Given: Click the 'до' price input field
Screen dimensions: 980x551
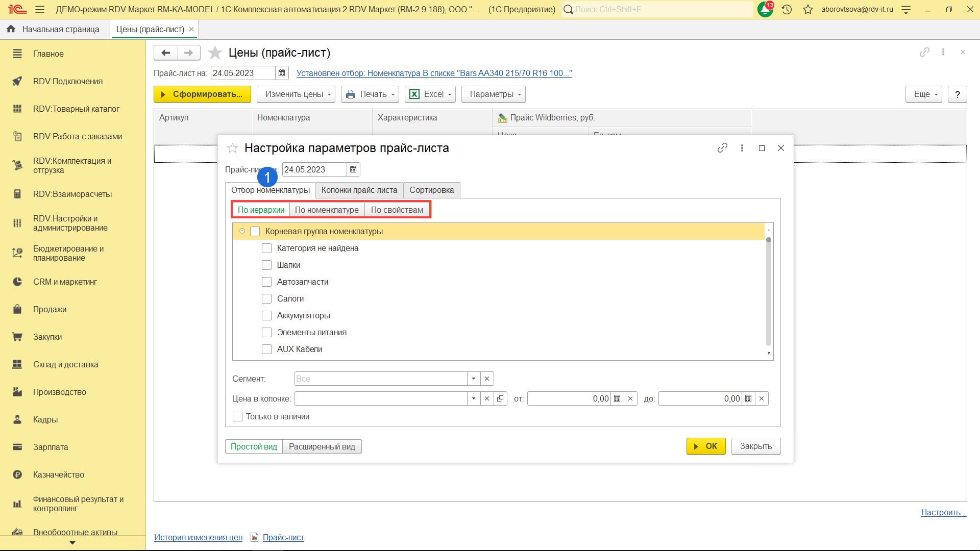Looking at the screenshot, I should (x=700, y=398).
